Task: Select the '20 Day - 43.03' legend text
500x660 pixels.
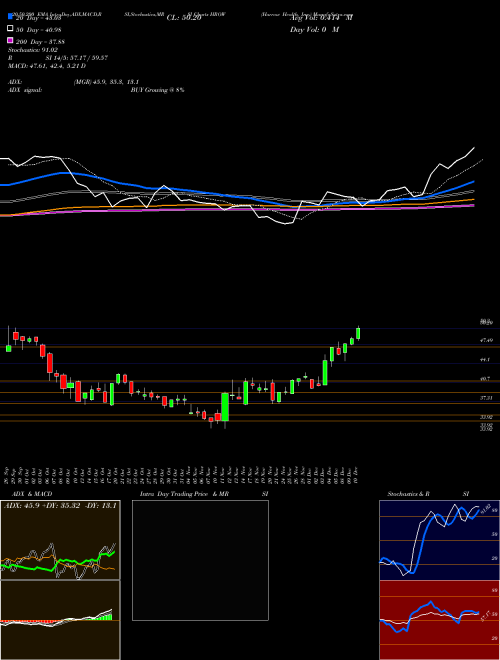Action: click(x=39, y=18)
